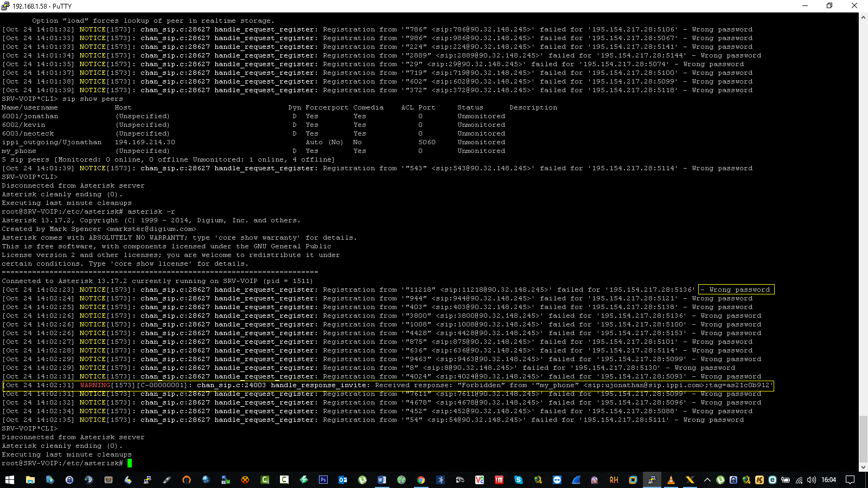Click the Bluetooth taskbar icon
The height and width of the screenshot is (488, 868).
coord(441,480)
